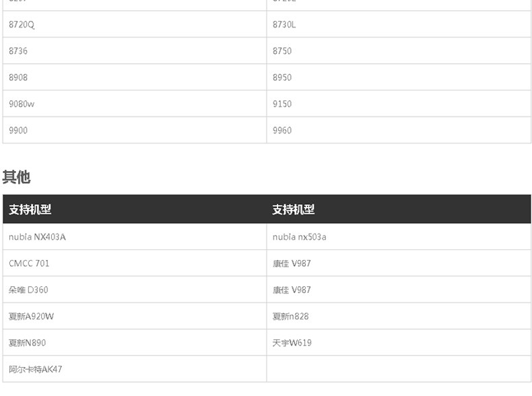Click the 9080w table cell
Viewport: 532px width, 396px height.
tap(22, 104)
